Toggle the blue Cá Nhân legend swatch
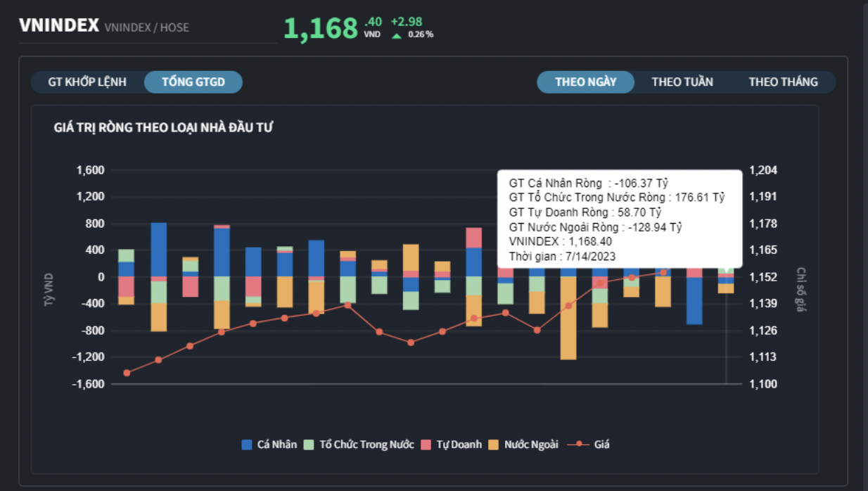868x491 pixels. [247, 445]
